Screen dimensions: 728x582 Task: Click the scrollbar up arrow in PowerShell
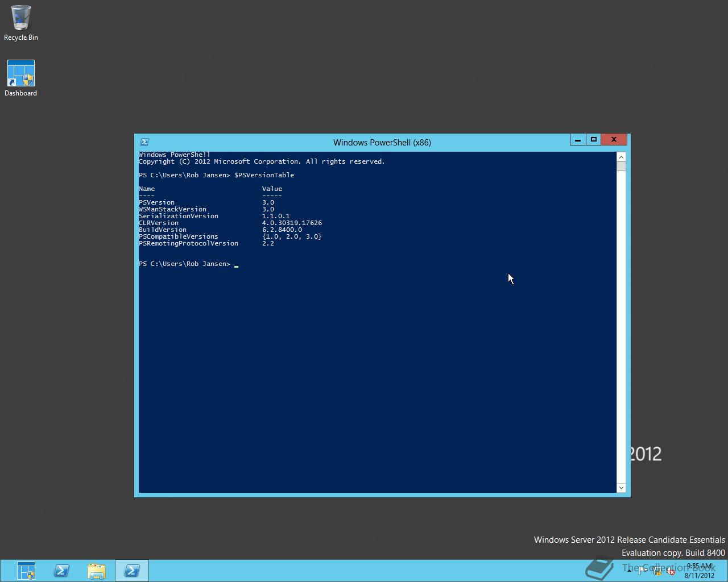621,157
